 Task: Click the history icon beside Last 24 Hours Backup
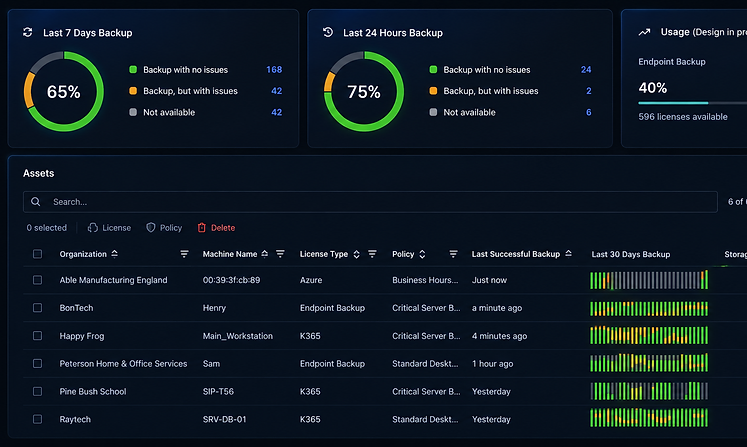(x=328, y=32)
